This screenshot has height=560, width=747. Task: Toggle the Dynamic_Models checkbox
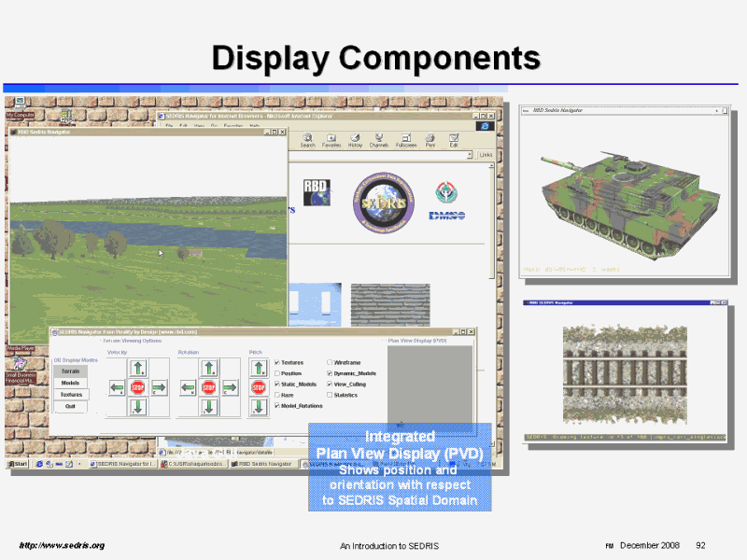click(330, 373)
